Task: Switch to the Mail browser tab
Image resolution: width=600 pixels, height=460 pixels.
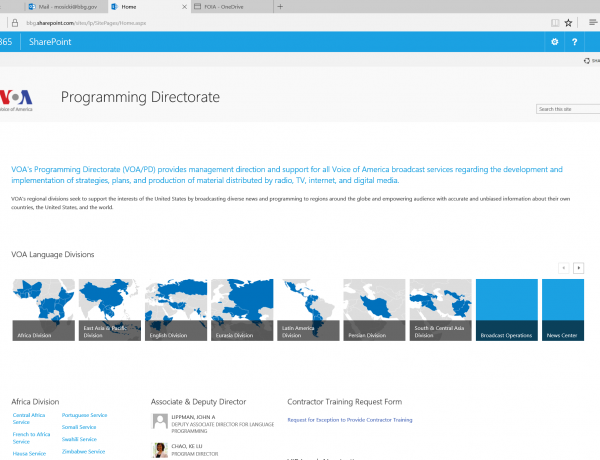Action: coord(68,7)
